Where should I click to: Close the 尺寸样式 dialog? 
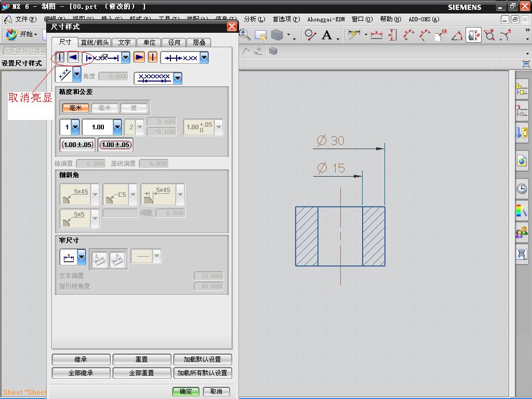pyautogui.click(x=232, y=26)
